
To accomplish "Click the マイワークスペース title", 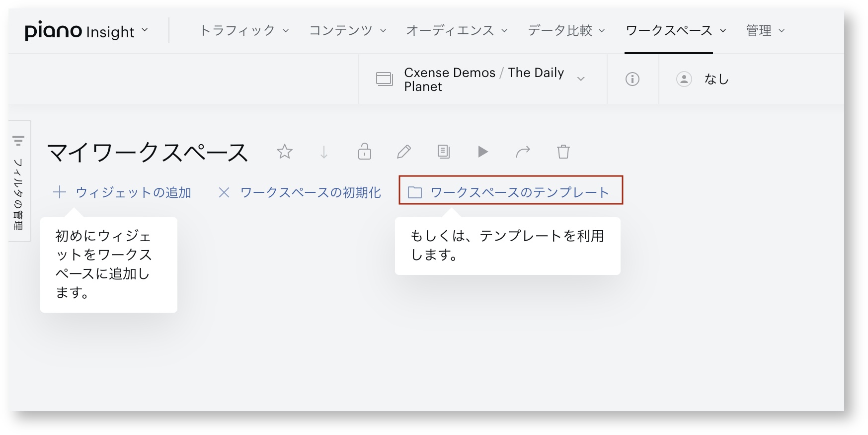I will pos(148,152).
